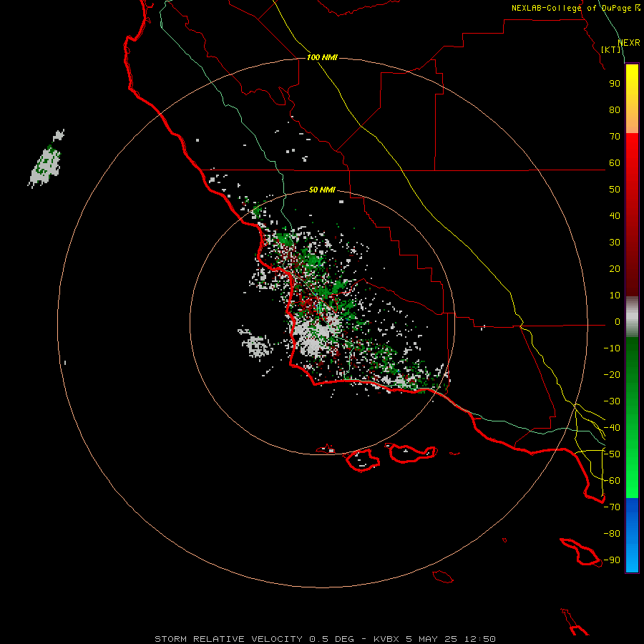Click the -70 value on the velocity scale
The image size is (644, 644).
click(612, 507)
